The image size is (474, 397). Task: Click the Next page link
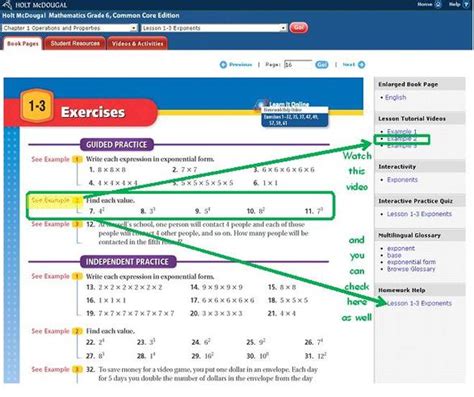point(349,65)
